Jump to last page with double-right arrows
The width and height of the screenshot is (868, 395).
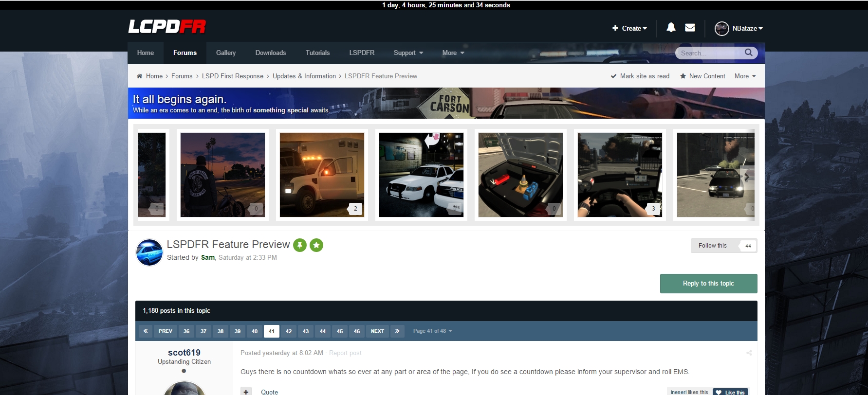click(397, 331)
